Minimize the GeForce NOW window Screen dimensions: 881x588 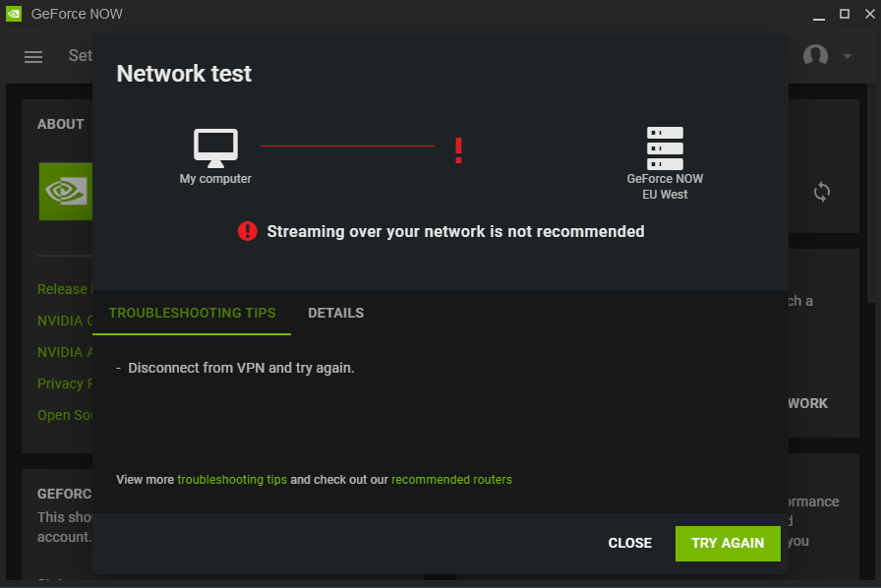pos(818,14)
